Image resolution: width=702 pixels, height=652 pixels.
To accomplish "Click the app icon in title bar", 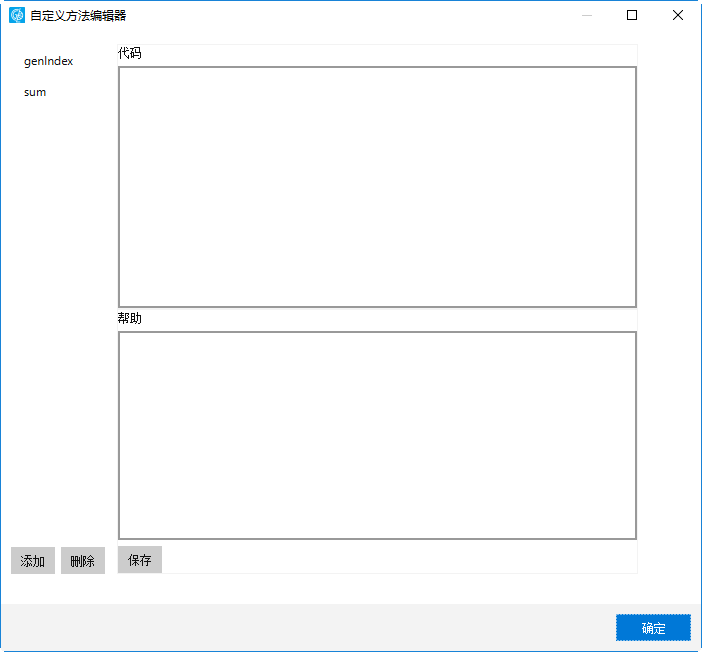I will 17,15.
